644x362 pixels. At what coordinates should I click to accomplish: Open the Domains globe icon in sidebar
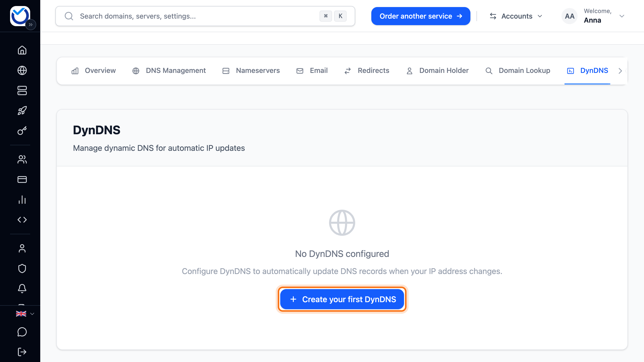pos(22,70)
